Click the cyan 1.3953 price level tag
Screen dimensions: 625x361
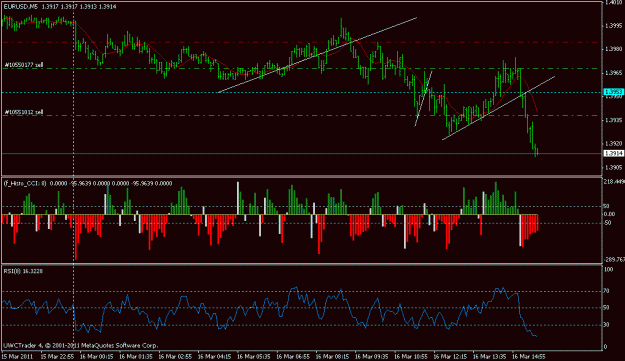613,92
